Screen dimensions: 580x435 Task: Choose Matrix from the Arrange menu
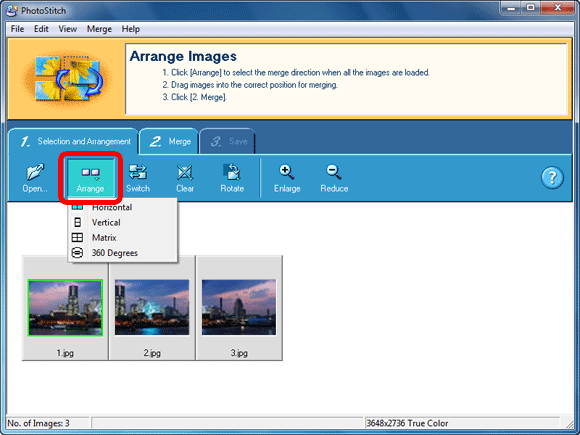tap(122, 237)
